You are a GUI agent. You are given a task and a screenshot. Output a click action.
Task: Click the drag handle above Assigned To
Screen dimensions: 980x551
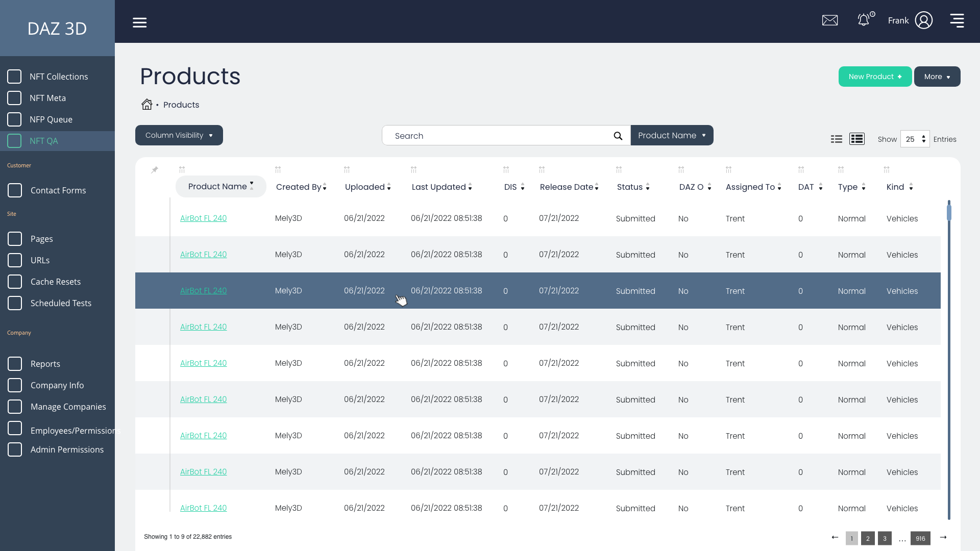click(728, 169)
